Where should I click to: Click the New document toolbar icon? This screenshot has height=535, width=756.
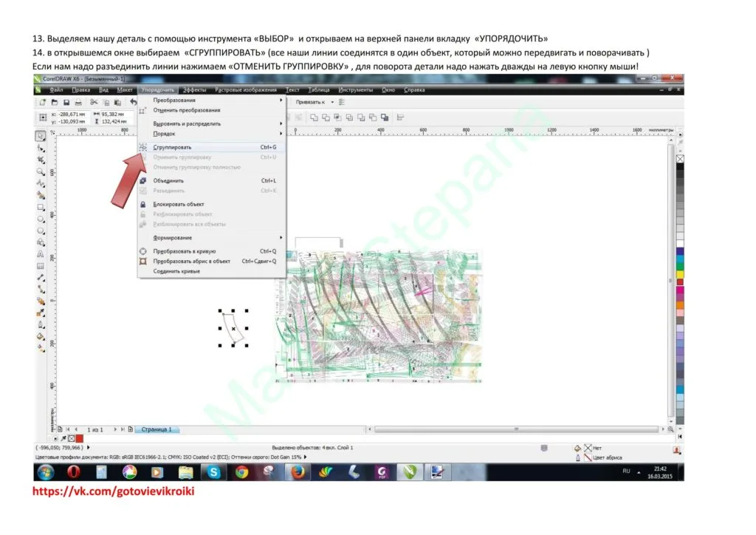(42, 102)
